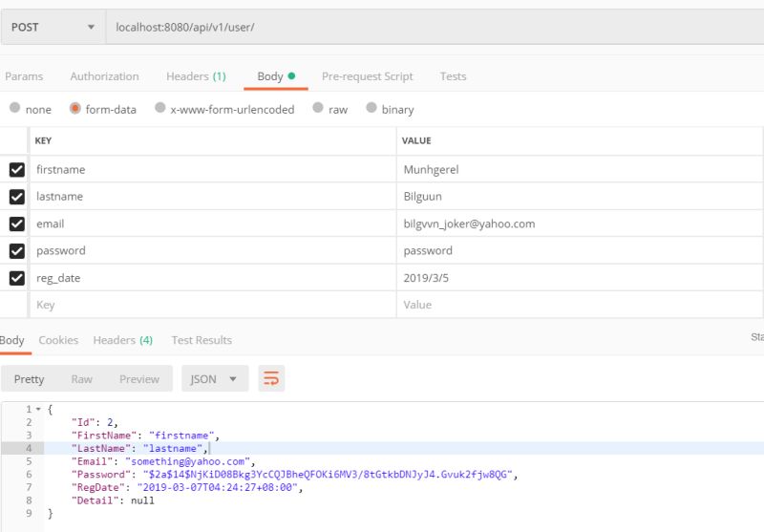Open the Authorization tab
764x532 pixels.
click(x=104, y=76)
